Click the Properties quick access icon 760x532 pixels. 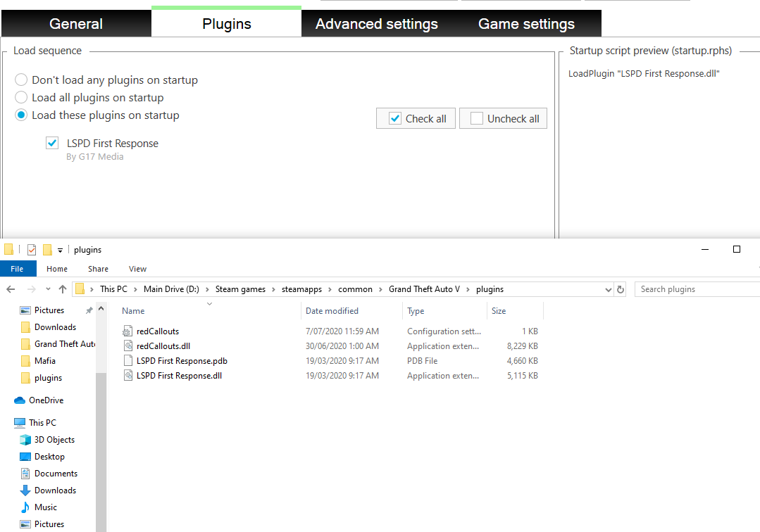point(32,250)
